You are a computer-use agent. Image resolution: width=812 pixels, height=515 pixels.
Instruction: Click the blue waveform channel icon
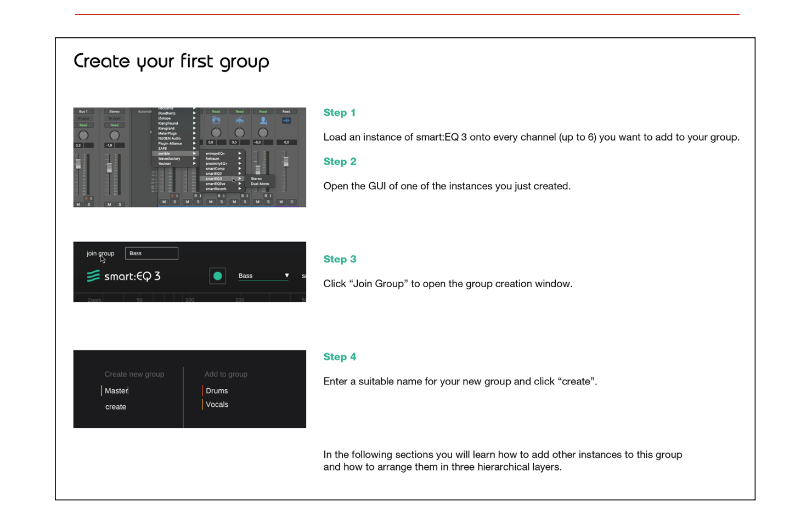286,120
